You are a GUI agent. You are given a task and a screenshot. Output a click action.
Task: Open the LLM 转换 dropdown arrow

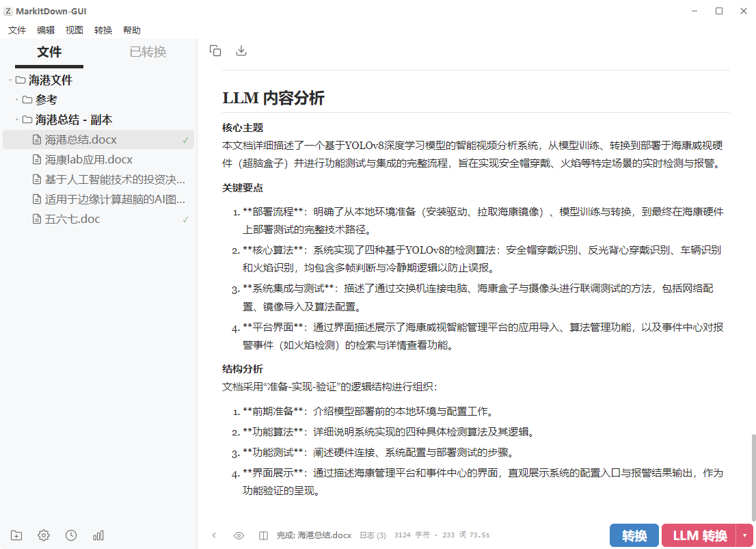pos(744,535)
